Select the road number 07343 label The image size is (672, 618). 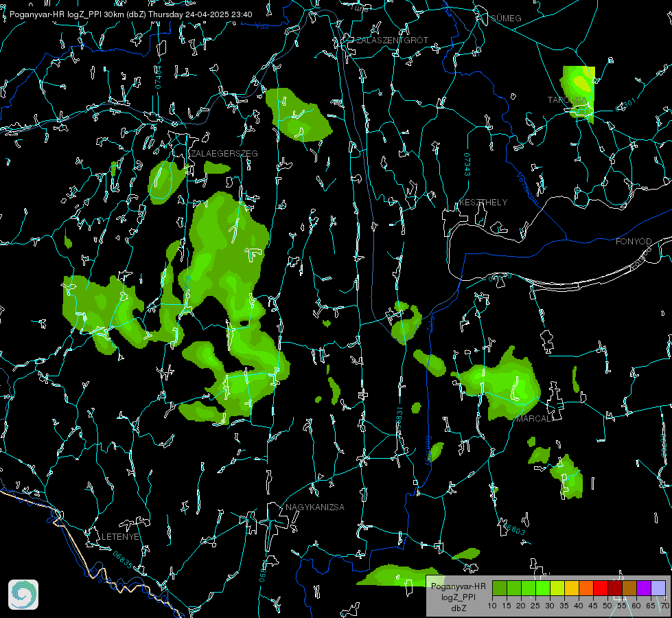(467, 164)
